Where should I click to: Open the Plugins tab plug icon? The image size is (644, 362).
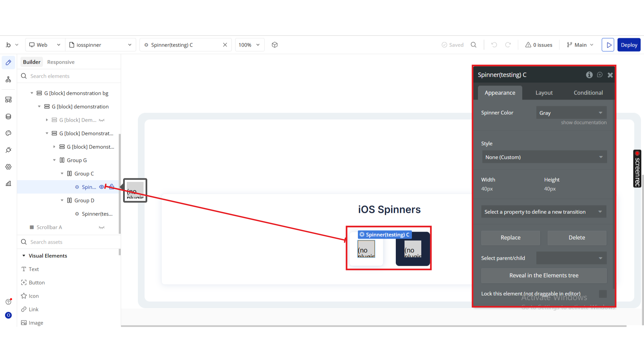(x=8, y=150)
